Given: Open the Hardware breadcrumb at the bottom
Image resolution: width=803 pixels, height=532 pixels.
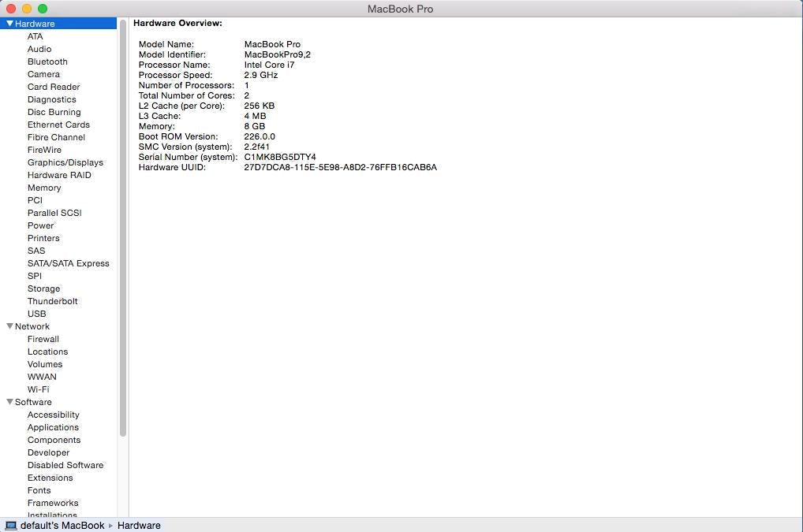Looking at the screenshot, I should click(140, 525).
